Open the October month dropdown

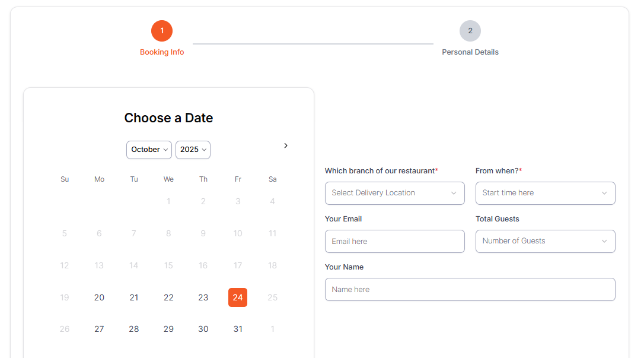coord(149,150)
